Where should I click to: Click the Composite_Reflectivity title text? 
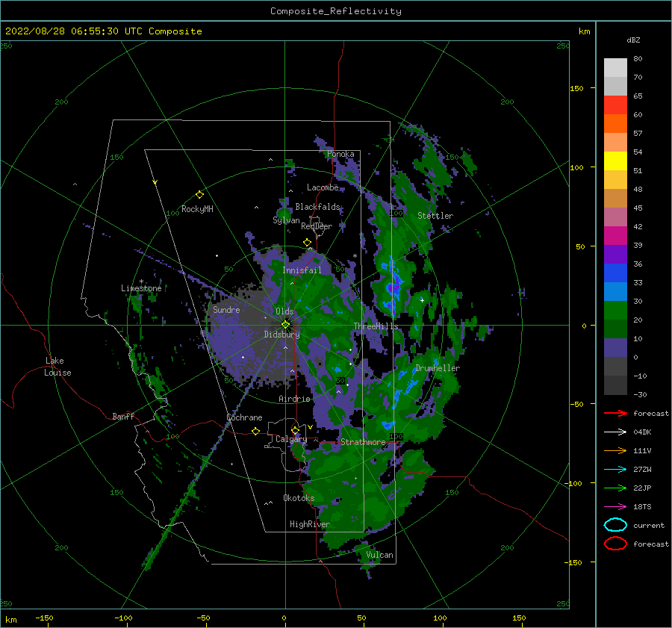point(336,11)
